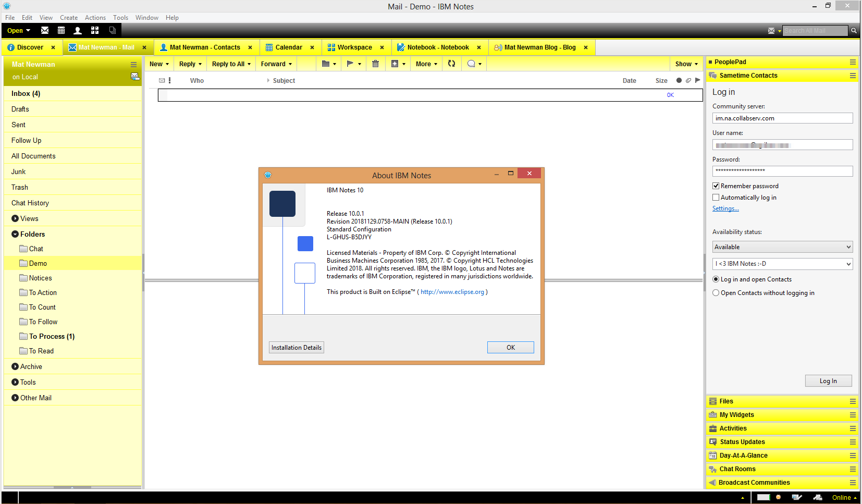
Task: Open Calendar icon in black Open bar
Action: [61, 30]
